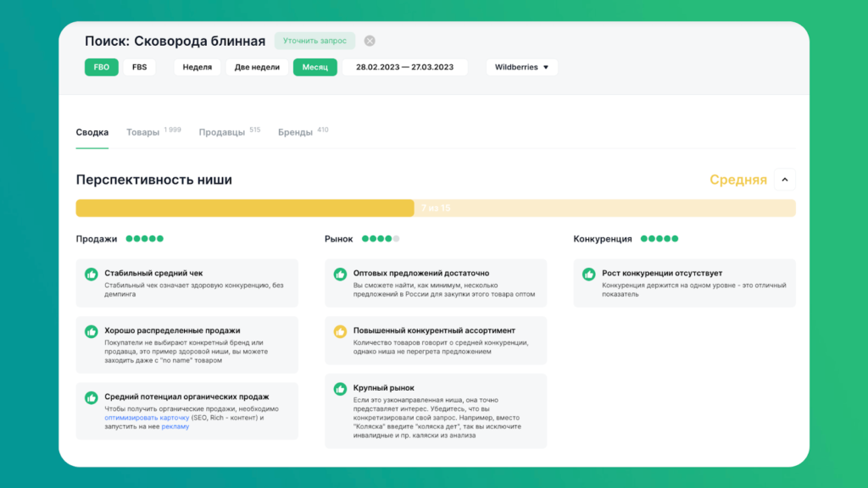Switch to the Товары tab
This screenshot has height=488, width=868.
coord(142,132)
